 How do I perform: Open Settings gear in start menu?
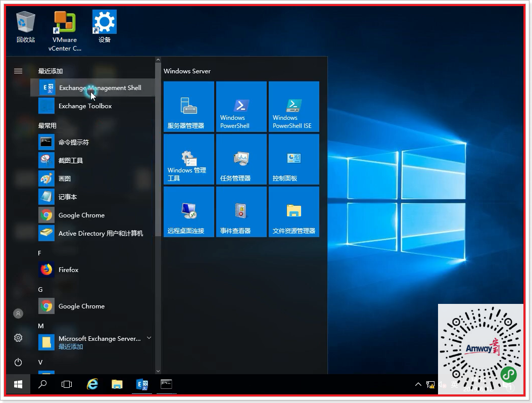coord(18,338)
